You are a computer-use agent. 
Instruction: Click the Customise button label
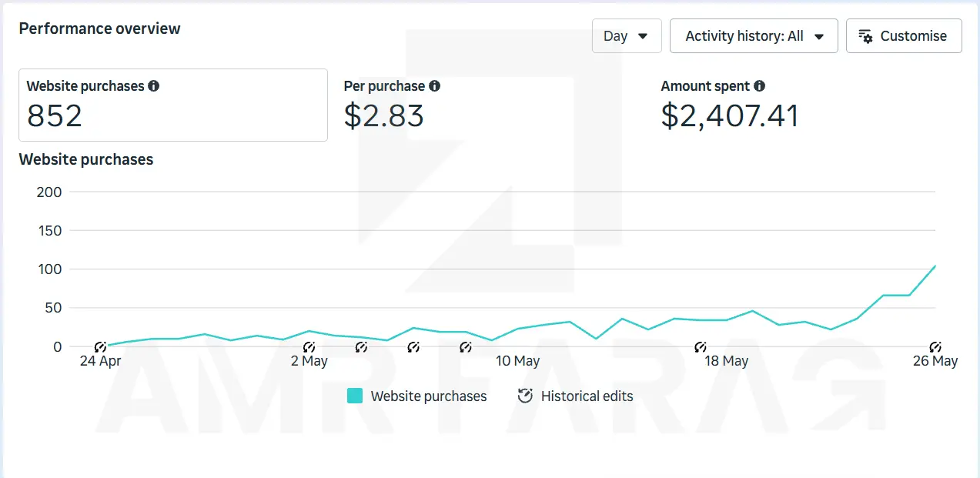coord(914,36)
